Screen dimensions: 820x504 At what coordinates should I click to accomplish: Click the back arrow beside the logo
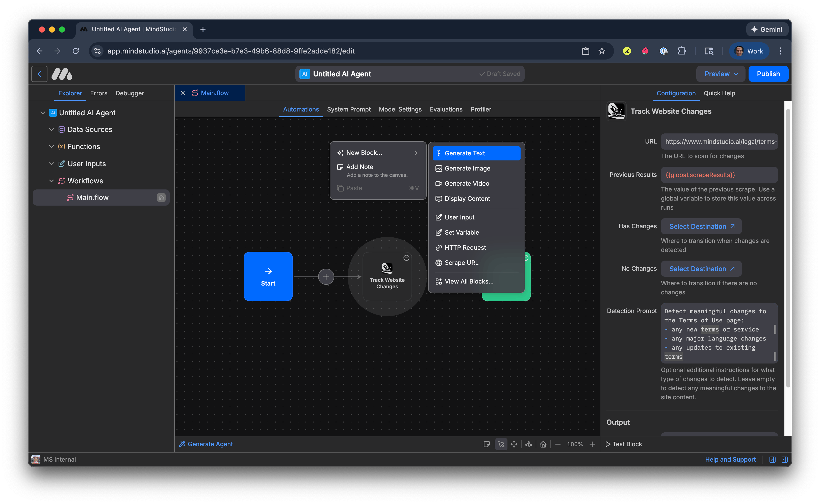[x=39, y=74]
